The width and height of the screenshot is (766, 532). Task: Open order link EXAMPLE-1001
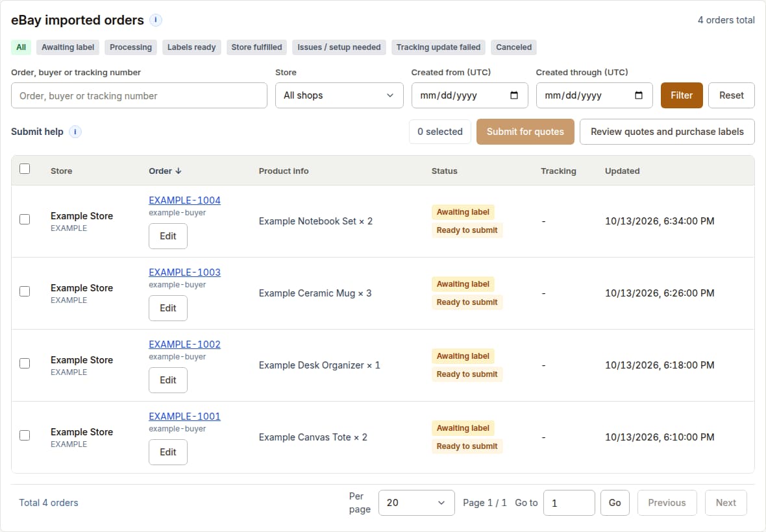coord(184,417)
